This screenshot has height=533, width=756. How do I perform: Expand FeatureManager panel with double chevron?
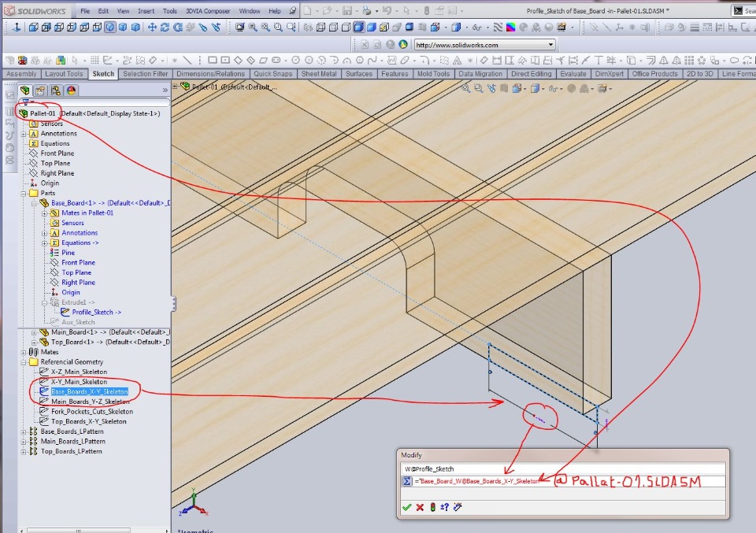(165, 90)
